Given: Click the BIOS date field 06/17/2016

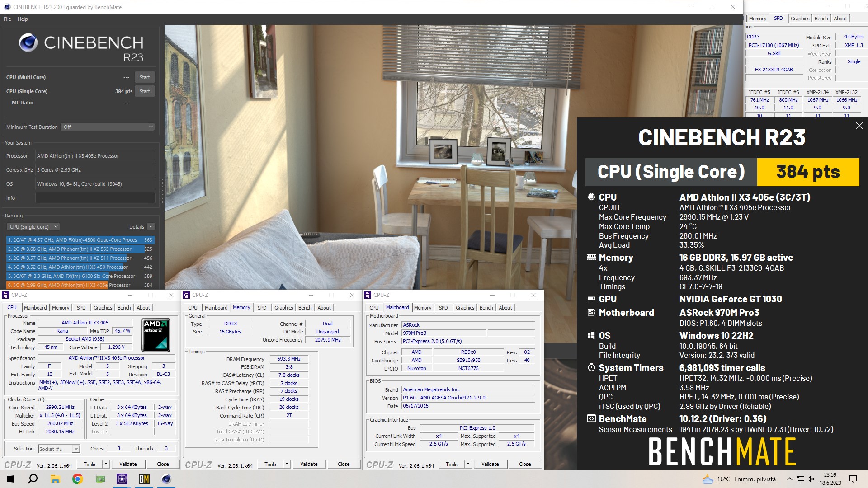Looking at the screenshot, I should (468, 406).
